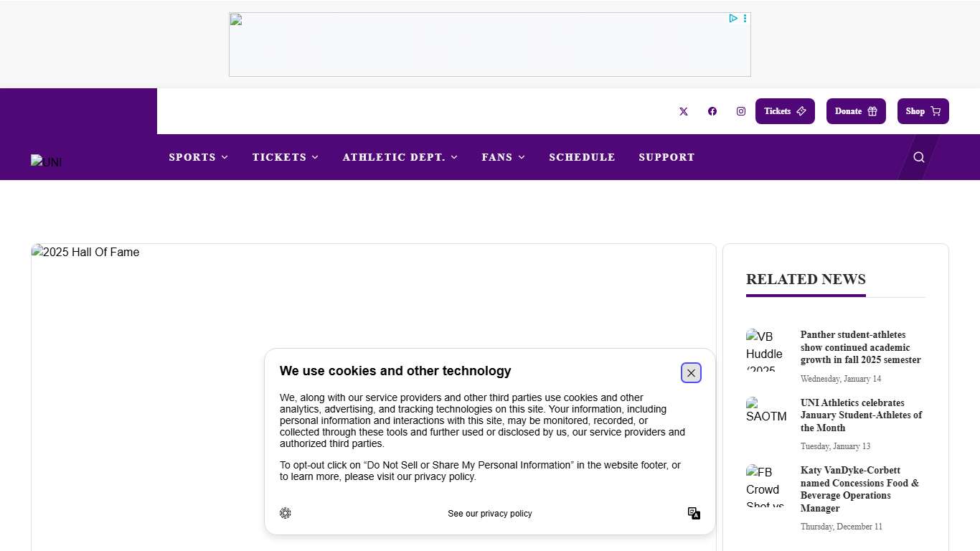The image size is (980, 551).
Task: Click the AdChoices icon on banner ad
Action: pos(733,19)
